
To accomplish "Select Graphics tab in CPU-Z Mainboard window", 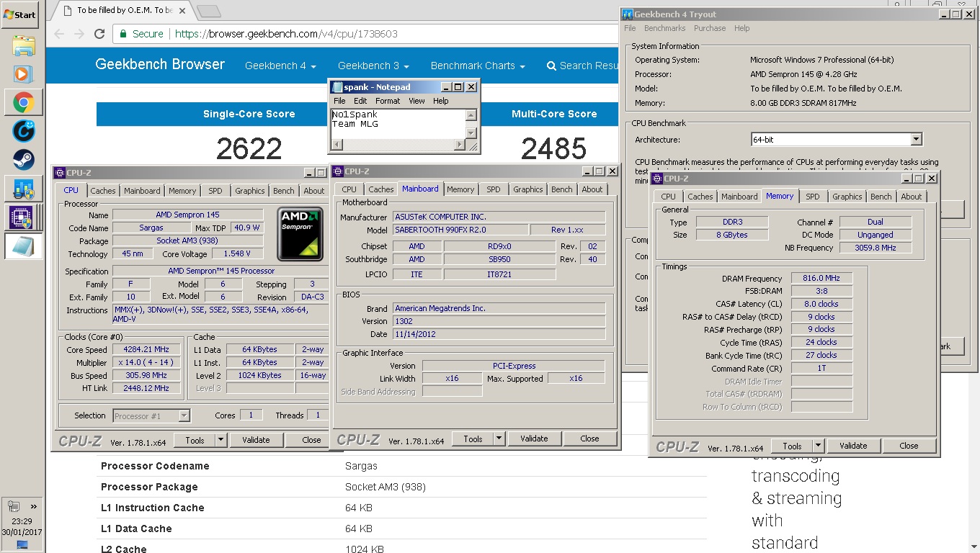I will coord(528,189).
